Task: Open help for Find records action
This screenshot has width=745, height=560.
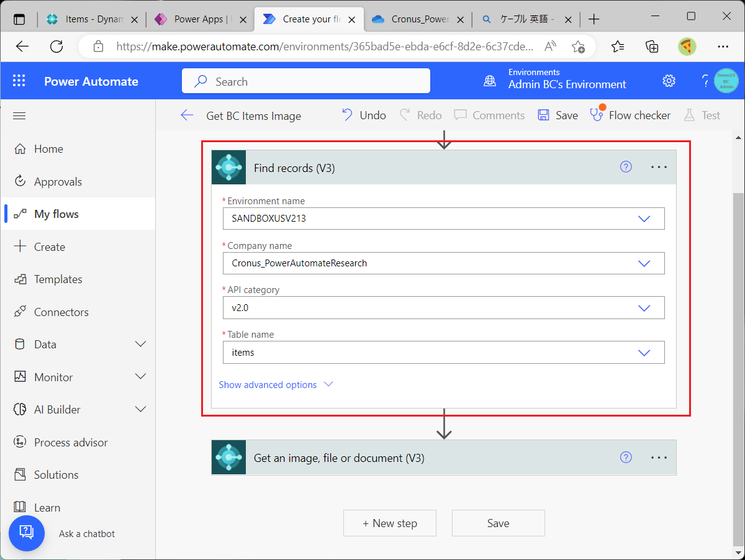Action: 626,167
